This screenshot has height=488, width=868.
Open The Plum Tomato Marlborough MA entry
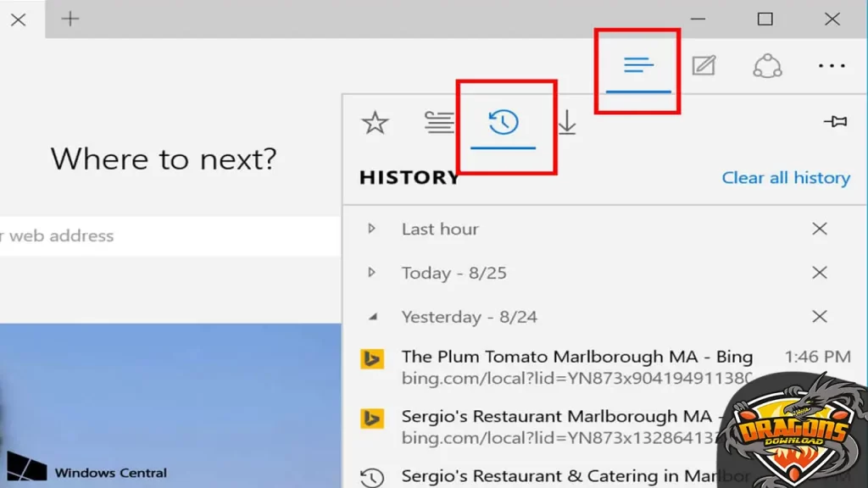tap(576, 358)
